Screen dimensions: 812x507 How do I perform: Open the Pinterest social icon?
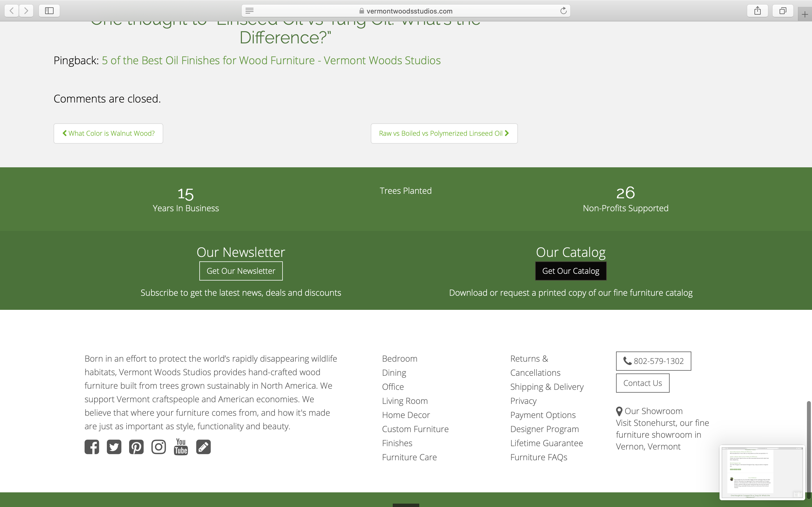(136, 447)
